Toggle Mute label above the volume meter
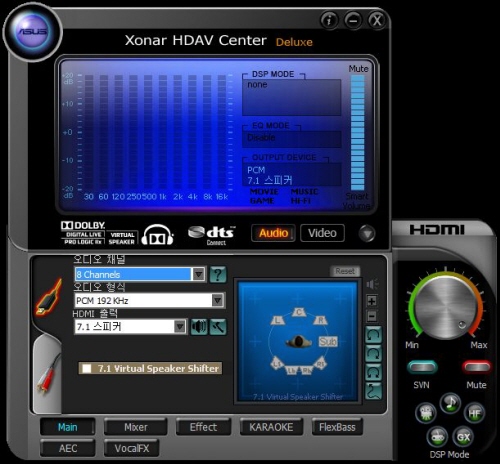 pyautogui.click(x=358, y=69)
